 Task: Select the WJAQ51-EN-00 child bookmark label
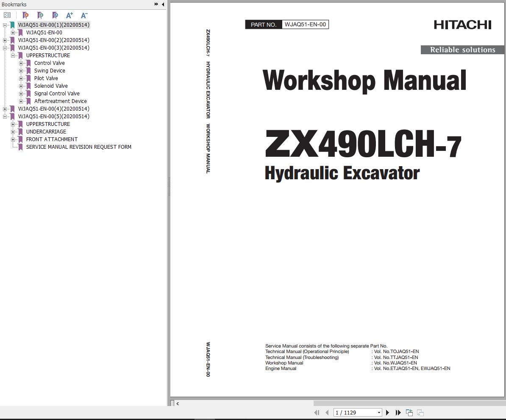pos(44,33)
